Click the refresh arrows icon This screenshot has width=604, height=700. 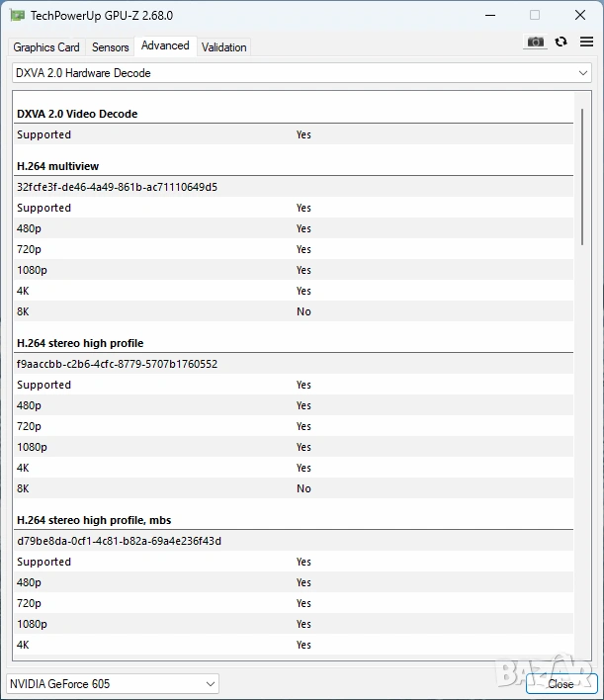[x=561, y=42]
